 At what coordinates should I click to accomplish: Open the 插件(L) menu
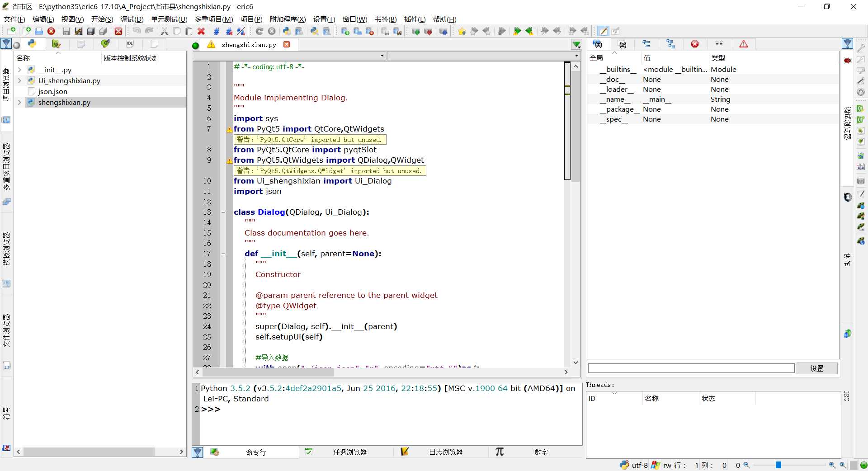(415, 19)
